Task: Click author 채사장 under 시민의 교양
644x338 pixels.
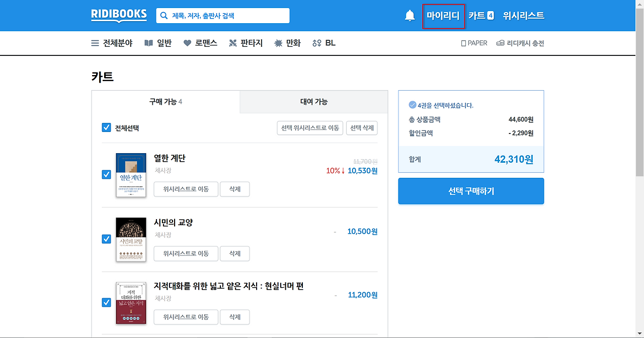Action: pyautogui.click(x=163, y=235)
